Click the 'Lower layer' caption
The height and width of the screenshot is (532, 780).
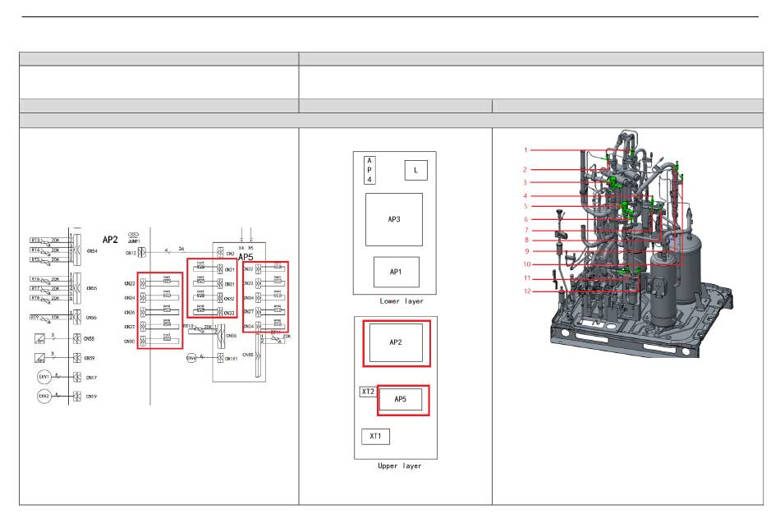coord(401,301)
